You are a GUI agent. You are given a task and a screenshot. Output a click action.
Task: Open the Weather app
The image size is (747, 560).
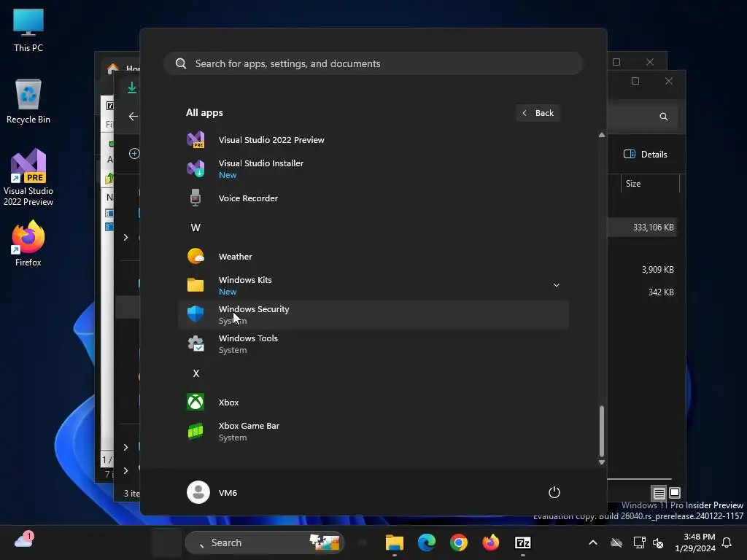(373, 257)
